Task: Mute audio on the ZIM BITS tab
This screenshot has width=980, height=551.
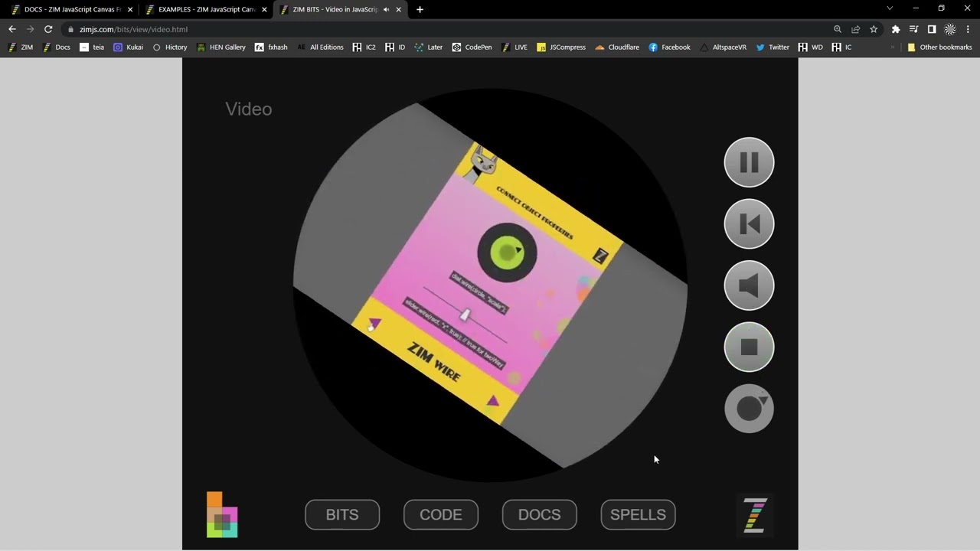Action: click(x=386, y=10)
